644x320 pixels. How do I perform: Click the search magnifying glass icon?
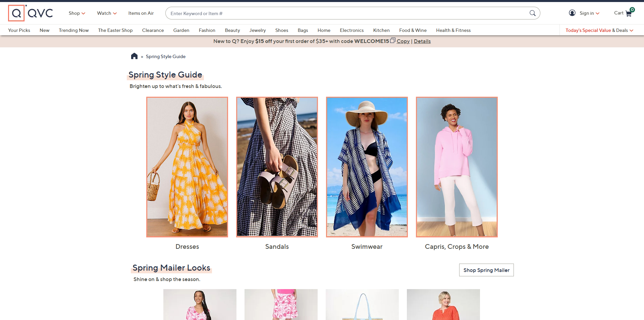[x=532, y=13]
